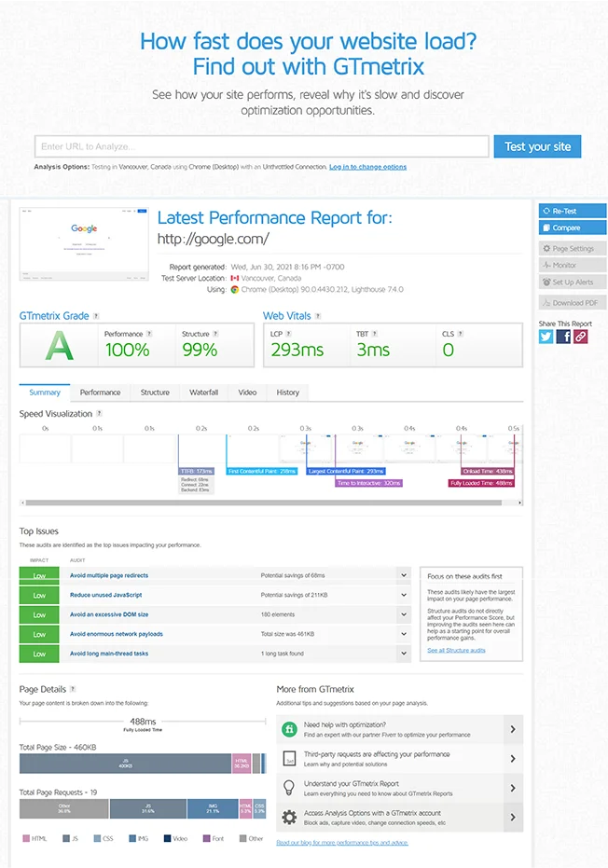Open Understand your GTmetrix Report arrow
The width and height of the screenshot is (608, 868).
(513, 789)
